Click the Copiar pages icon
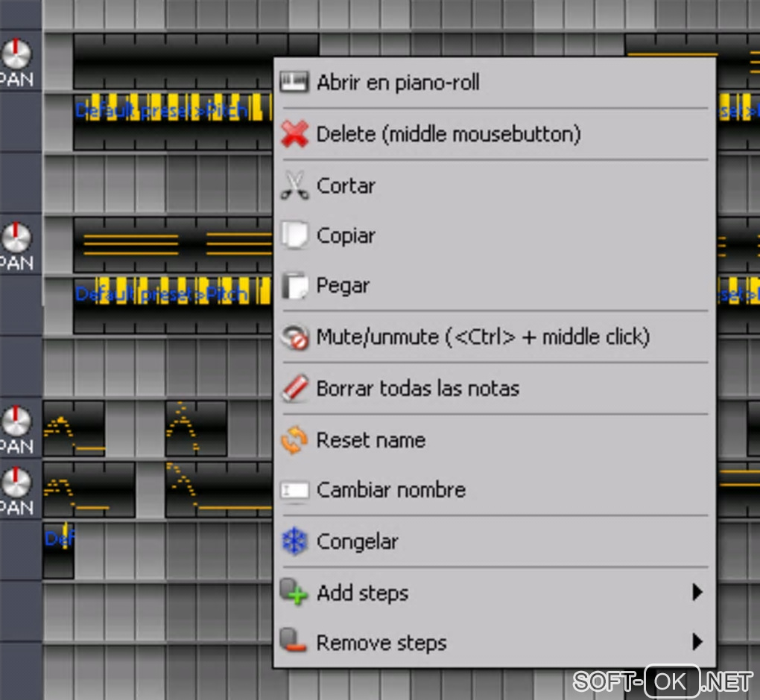The image size is (760, 700). click(x=294, y=235)
